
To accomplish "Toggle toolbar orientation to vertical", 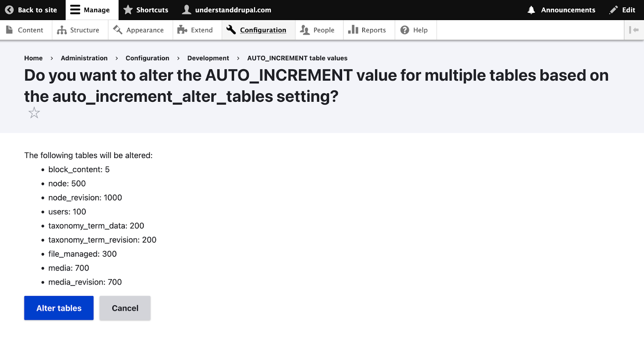I will (634, 30).
